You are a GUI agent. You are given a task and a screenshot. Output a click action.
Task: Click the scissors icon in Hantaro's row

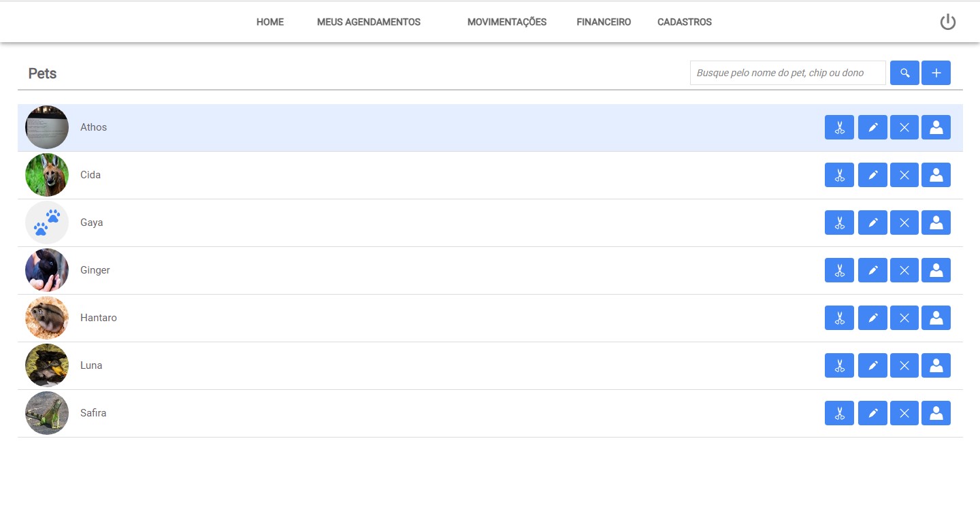(839, 318)
